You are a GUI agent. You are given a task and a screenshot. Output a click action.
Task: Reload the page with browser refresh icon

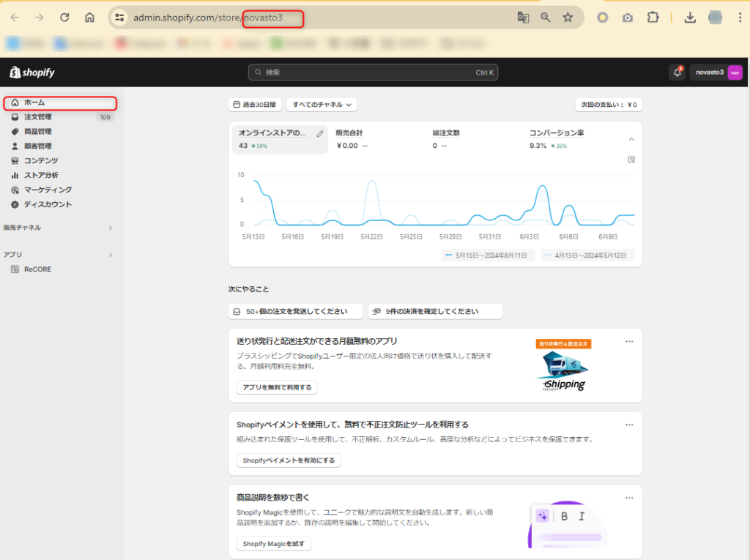(64, 18)
